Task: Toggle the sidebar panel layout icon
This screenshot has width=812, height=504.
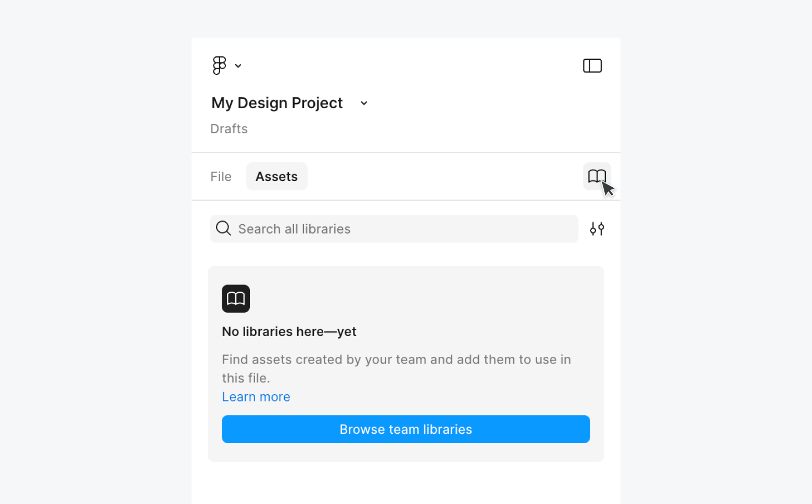Action: click(592, 66)
